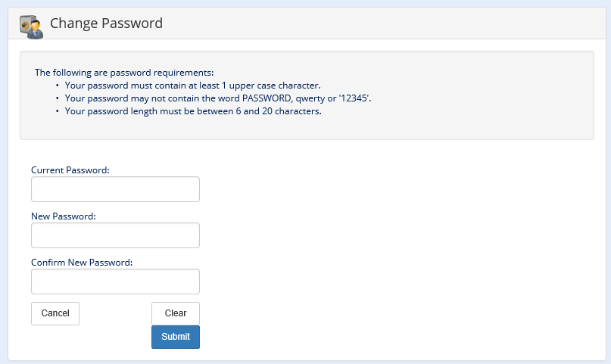Screen dimensions: 611x364
Task: Click the Current Password label
Action: point(70,170)
